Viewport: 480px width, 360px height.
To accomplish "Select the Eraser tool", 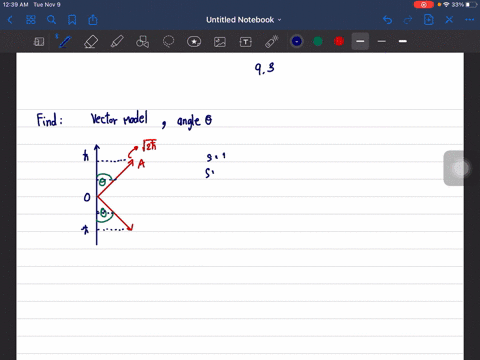I will (91, 42).
